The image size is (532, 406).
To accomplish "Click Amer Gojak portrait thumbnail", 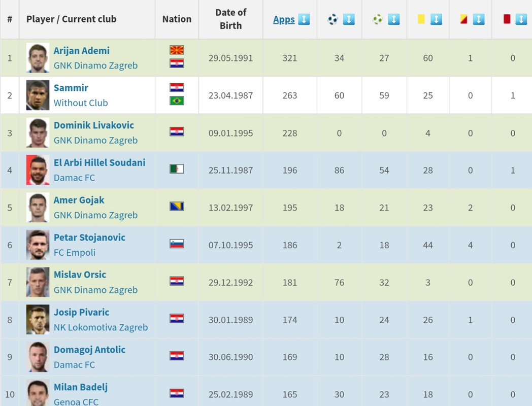I will click(38, 207).
